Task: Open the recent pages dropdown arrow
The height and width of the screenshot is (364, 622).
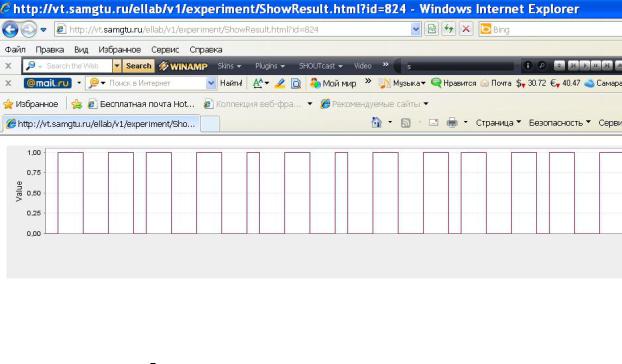Action: 43,30
